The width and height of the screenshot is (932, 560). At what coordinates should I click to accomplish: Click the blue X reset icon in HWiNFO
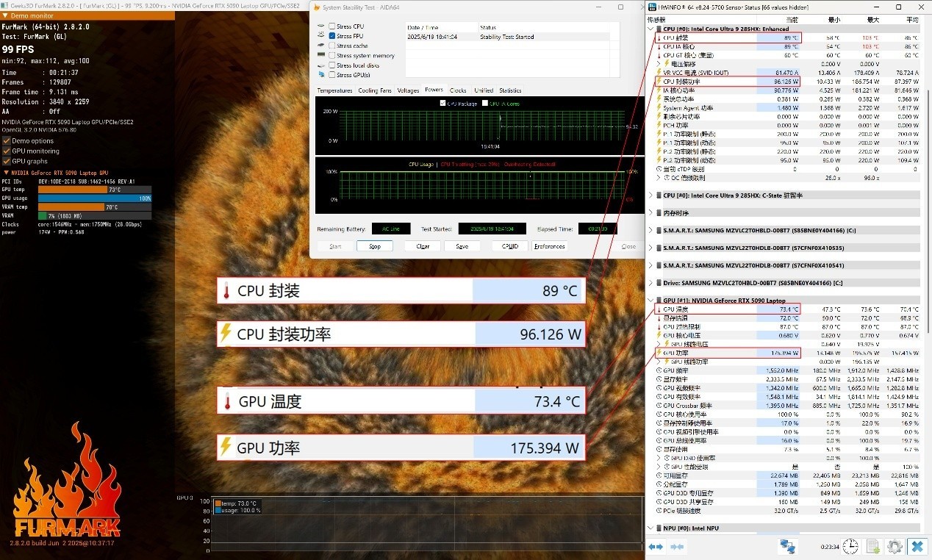click(917, 547)
